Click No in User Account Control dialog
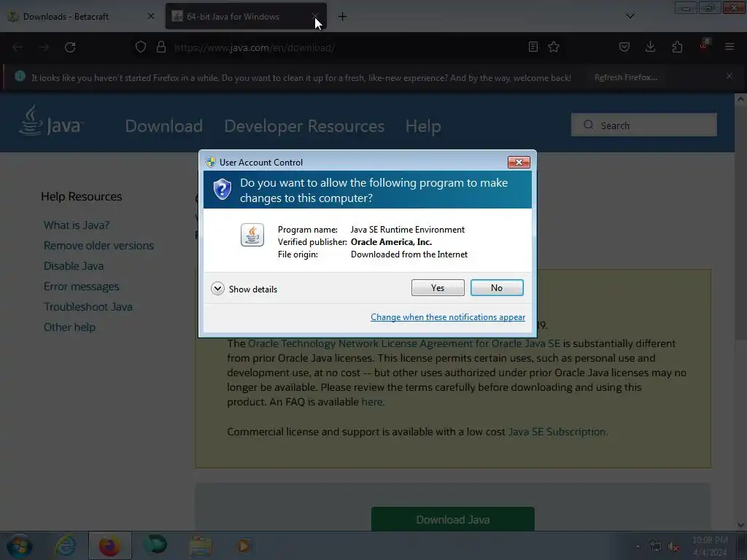Viewport: 747px width, 560px height. point(496,287)
